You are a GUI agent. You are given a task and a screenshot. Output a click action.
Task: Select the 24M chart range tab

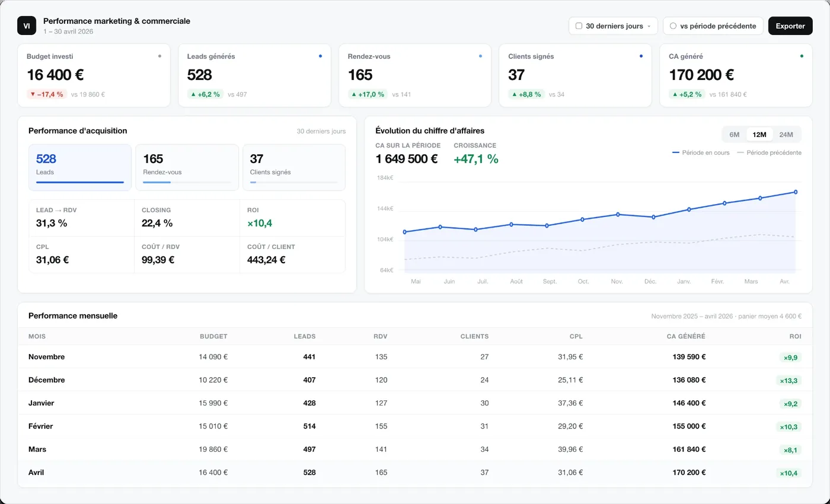[786, 135]
